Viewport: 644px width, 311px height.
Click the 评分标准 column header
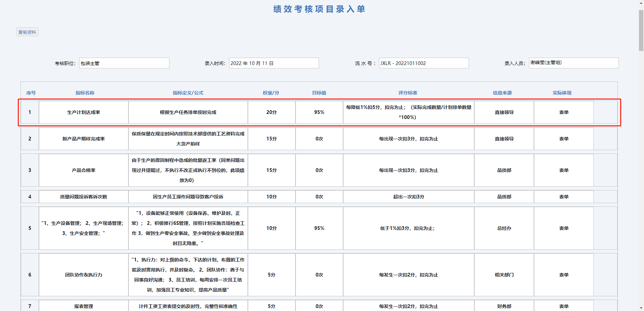(x=408, y=93)
